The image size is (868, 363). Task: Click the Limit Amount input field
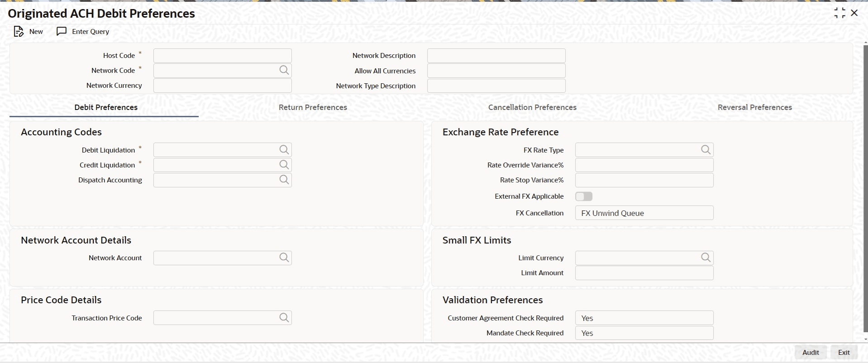click(644, 273)
